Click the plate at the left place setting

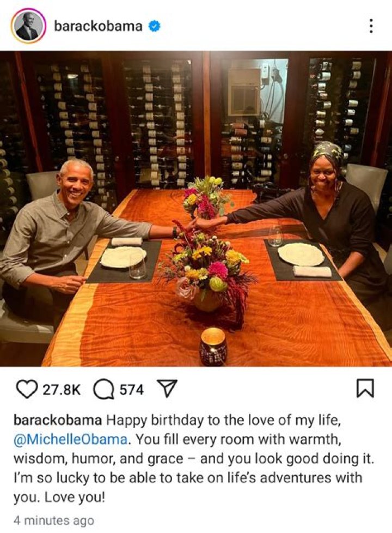coord(123,257)
